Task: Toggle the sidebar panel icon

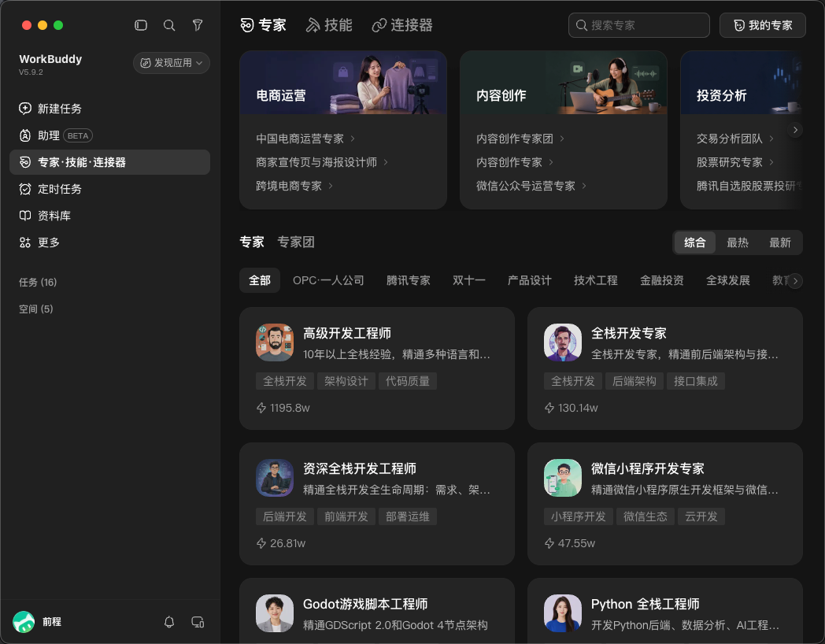Action: tap(140, 25)
